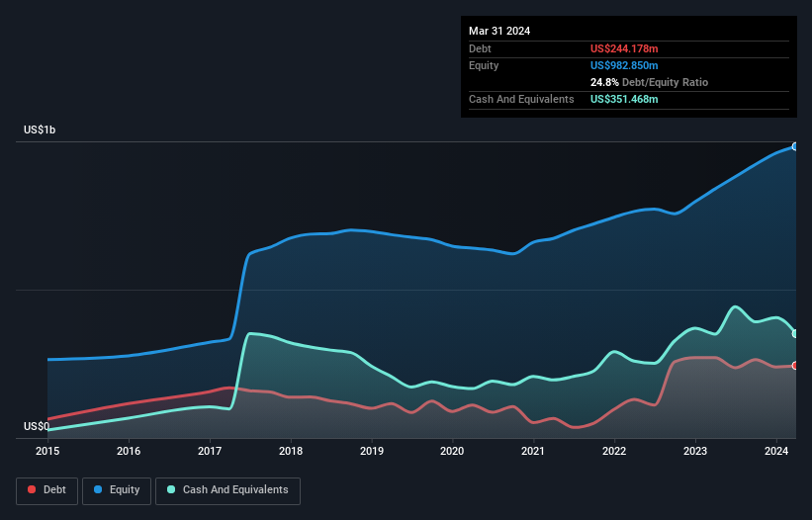This screenshot has height=520, width=812.
Task: Click the 2024 x-axis label
Action: [776, 451]
